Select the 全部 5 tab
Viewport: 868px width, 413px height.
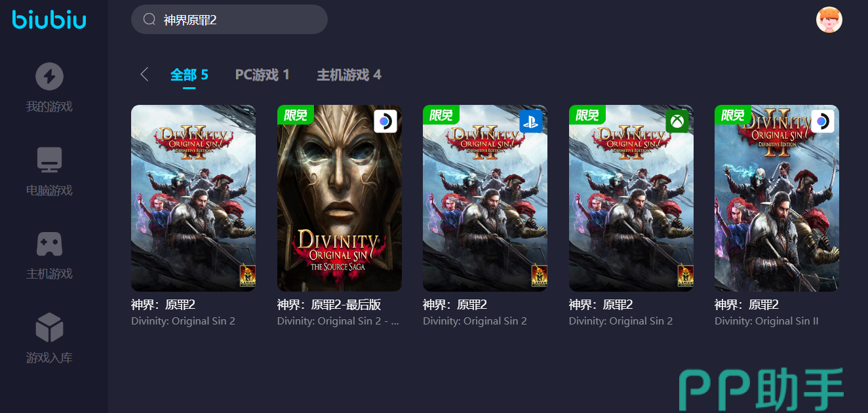click(x=189, y=75)
